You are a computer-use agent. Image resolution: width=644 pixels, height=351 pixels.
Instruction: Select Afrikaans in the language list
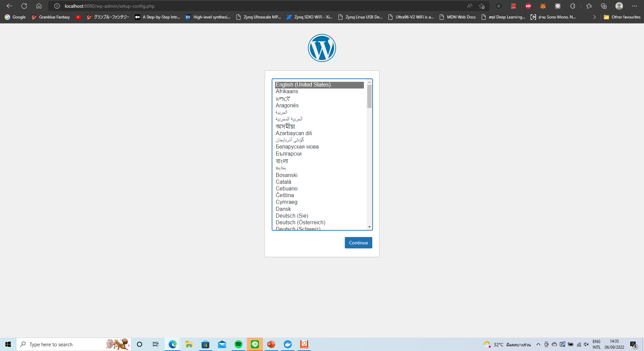(x=287, y=92)
